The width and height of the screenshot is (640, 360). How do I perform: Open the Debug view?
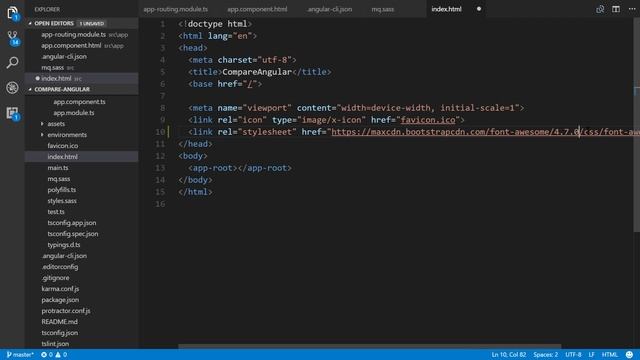click(12, 88)
